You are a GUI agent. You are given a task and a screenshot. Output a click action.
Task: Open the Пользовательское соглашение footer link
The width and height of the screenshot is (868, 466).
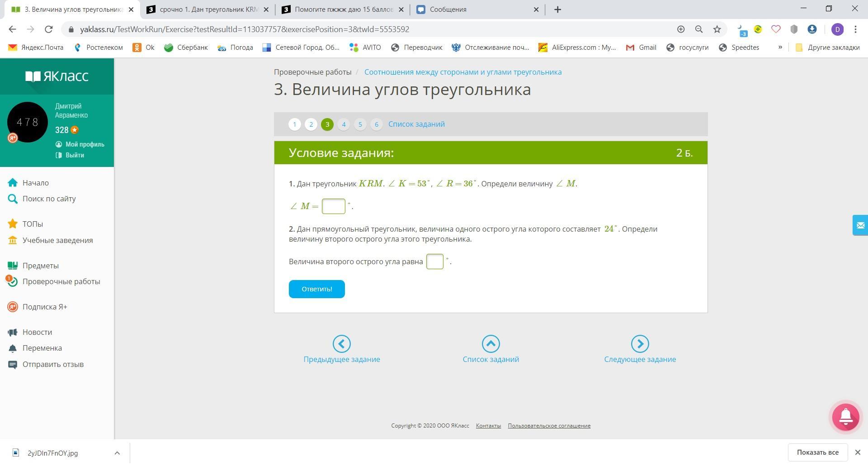(x=549, y=426)
